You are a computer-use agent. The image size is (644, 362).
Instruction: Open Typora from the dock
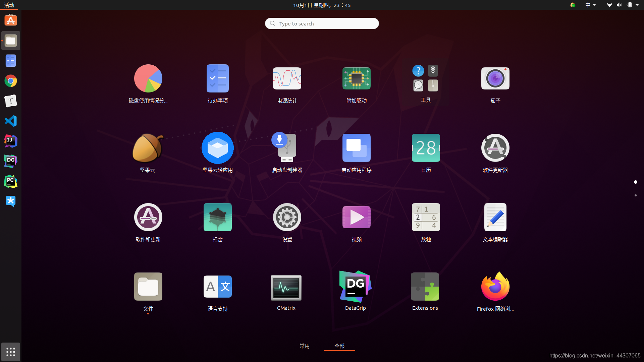coord(11,101)
